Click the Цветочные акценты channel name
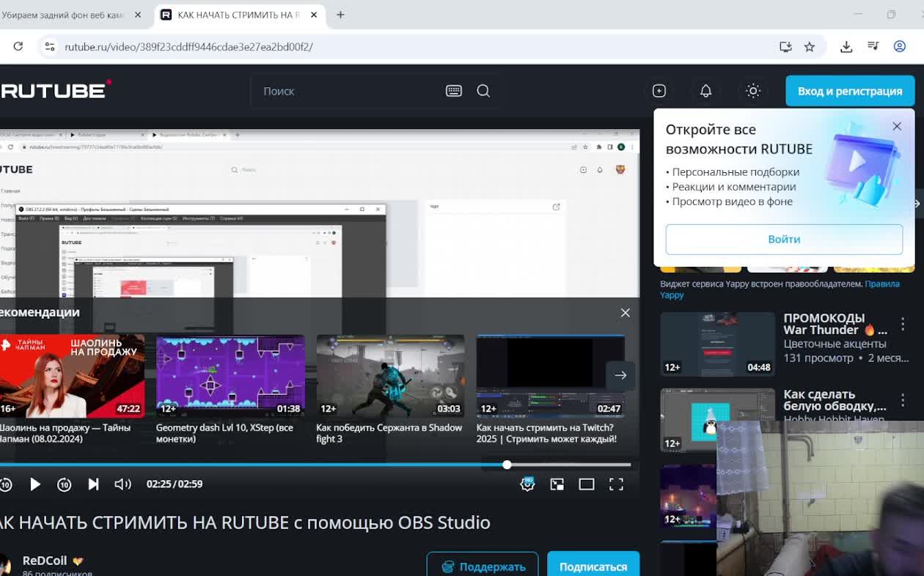924x576 pixels. click(835, 344)
